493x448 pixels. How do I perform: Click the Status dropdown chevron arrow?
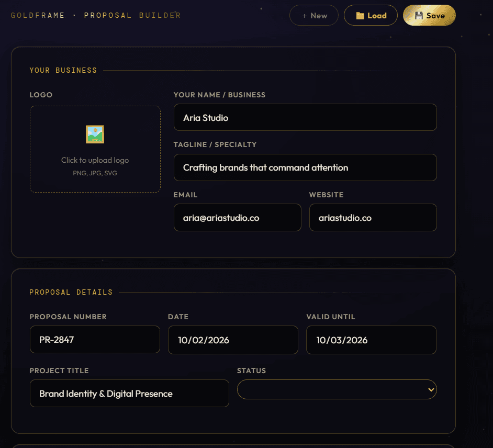coord(431,389)
